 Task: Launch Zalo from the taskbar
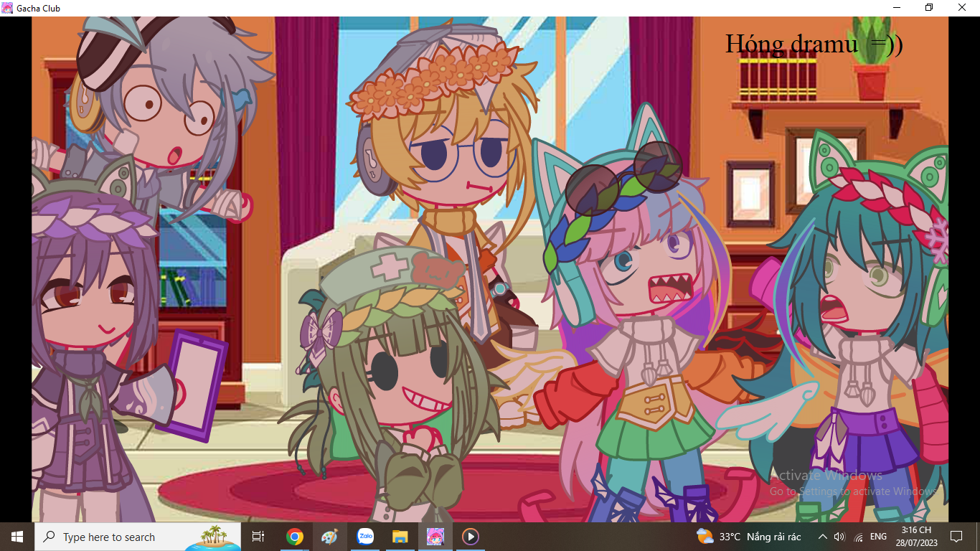[x=365, y=537]
